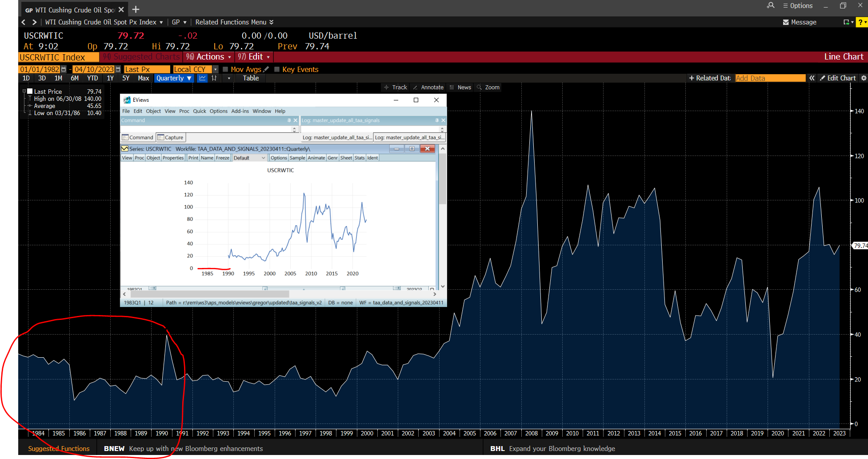
Task: Open yellow help question mark
Action: coord(861,22)
